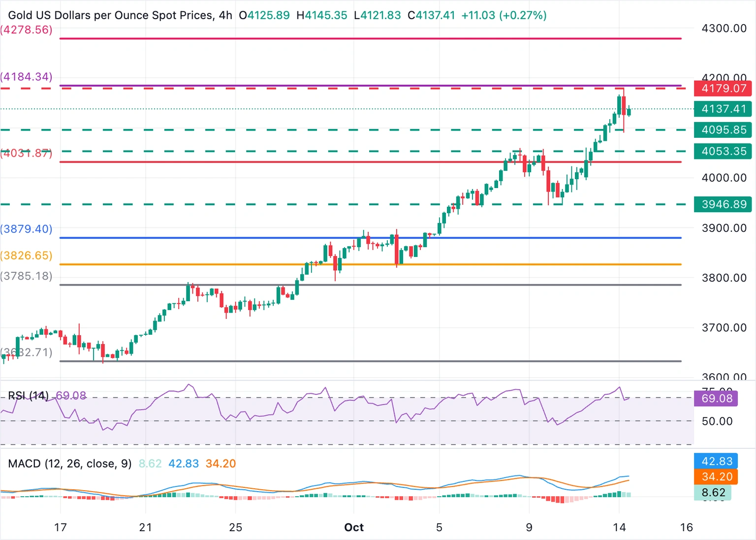Select the blue MACD 42.83 badge
The height and width of the screenshot is (540, 756).
[x=716, y=461]
